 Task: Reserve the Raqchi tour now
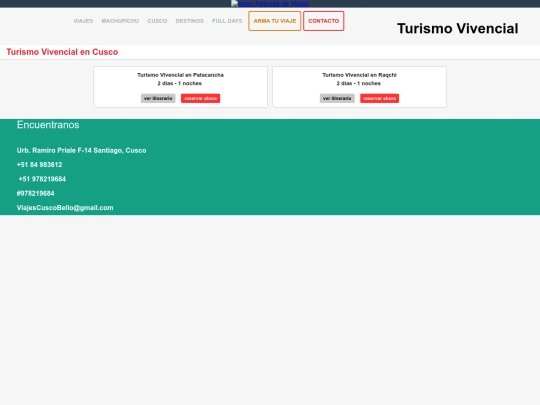pyautogui.click(x=380, y=98)
